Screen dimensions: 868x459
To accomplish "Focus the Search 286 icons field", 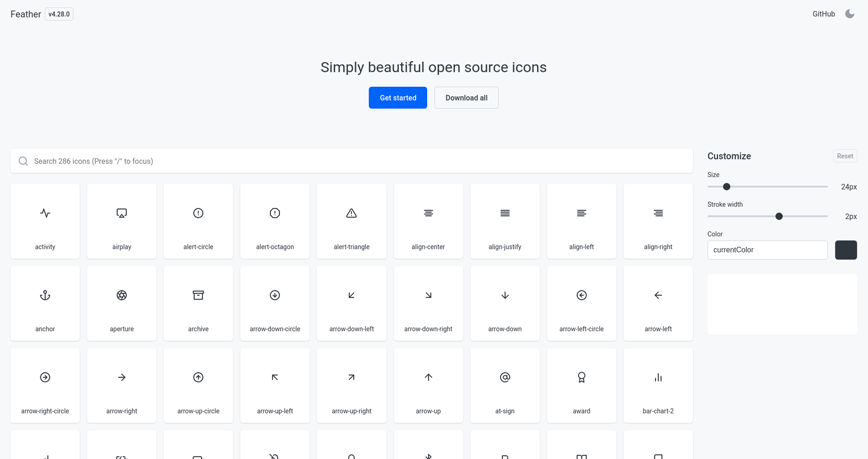I will click(x=351, y=161).
